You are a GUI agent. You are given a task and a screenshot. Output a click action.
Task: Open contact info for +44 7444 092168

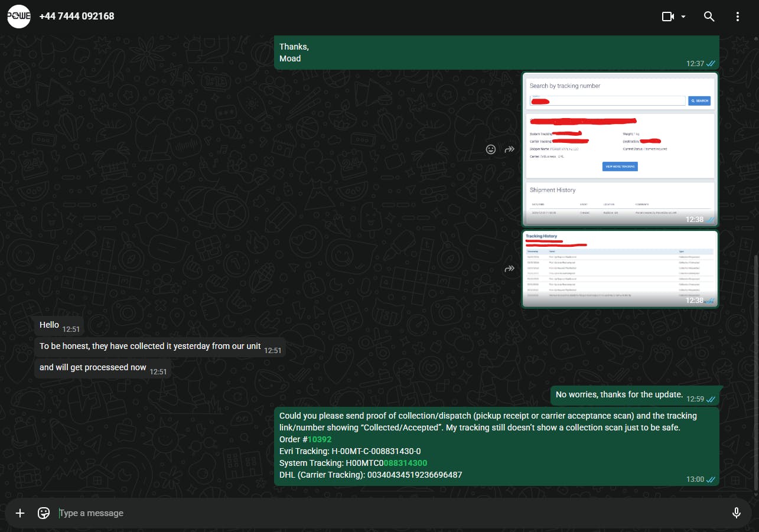pos(77,17)
